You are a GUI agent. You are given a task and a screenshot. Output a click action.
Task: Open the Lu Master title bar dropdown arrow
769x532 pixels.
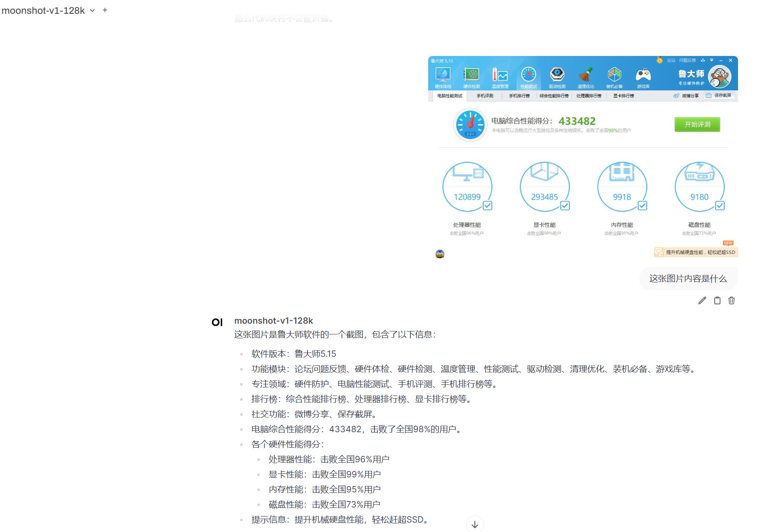click(x=711, y=60)
